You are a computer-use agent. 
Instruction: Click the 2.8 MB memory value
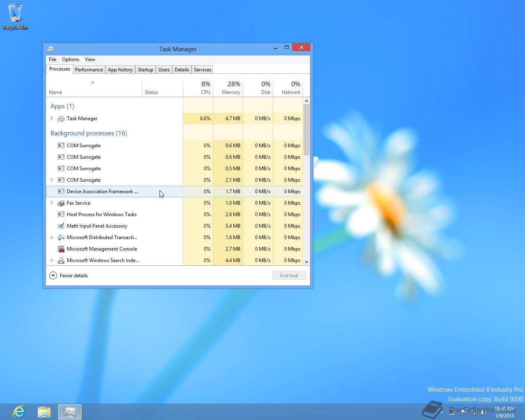[233, 215]
